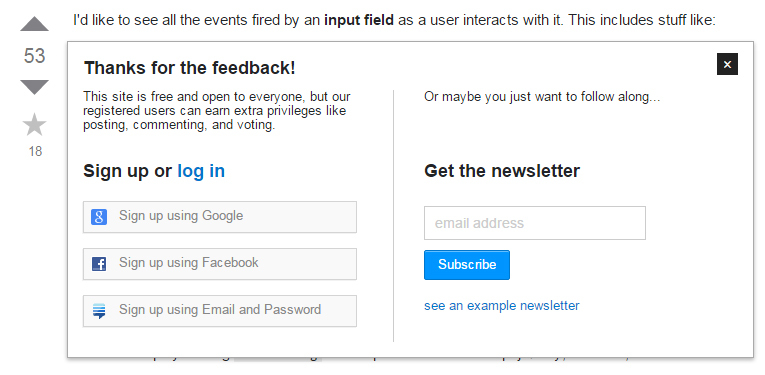765x375 pixels.
Task: Favorite the question with the star icon
Action: [35, 125]
